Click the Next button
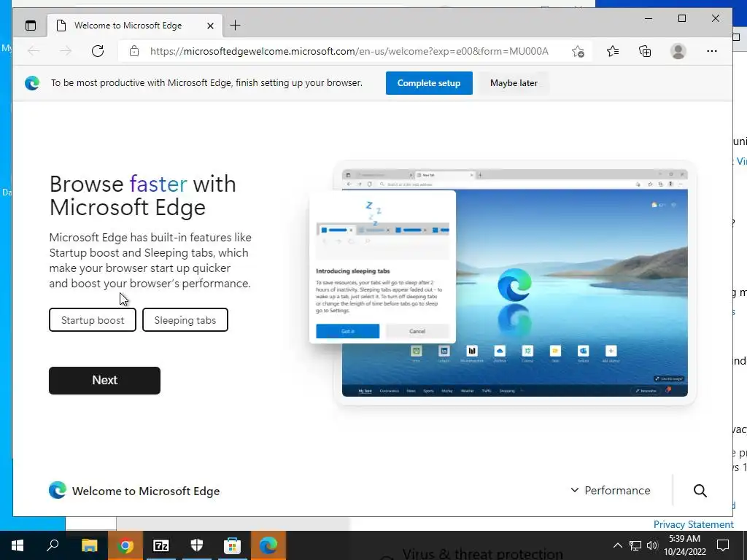The image size is (747, 560). click(x=104, y=380)
